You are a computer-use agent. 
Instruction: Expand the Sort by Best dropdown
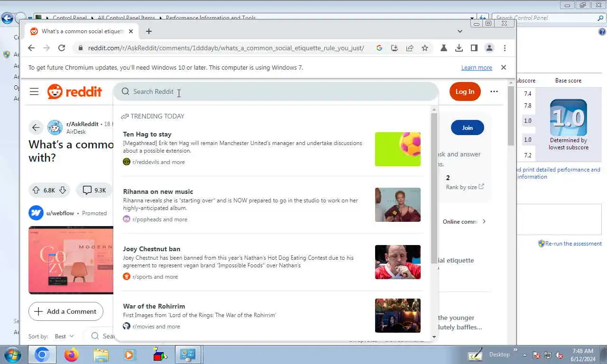64,336
